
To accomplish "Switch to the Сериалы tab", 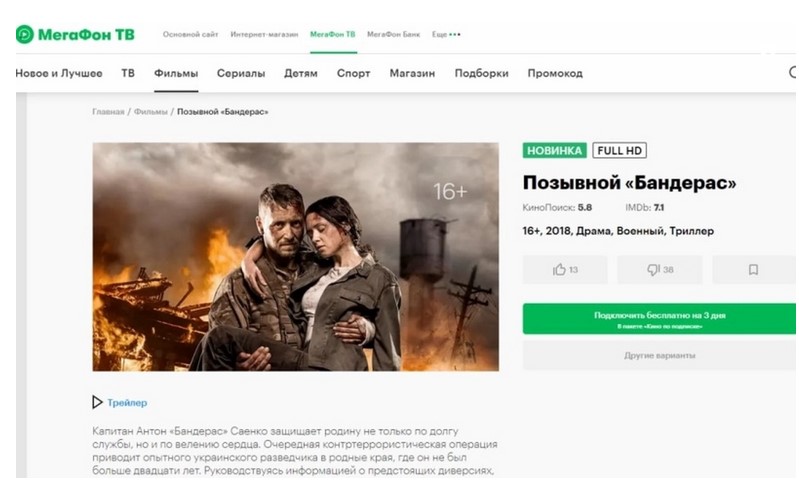I will [x=241, y=73].
